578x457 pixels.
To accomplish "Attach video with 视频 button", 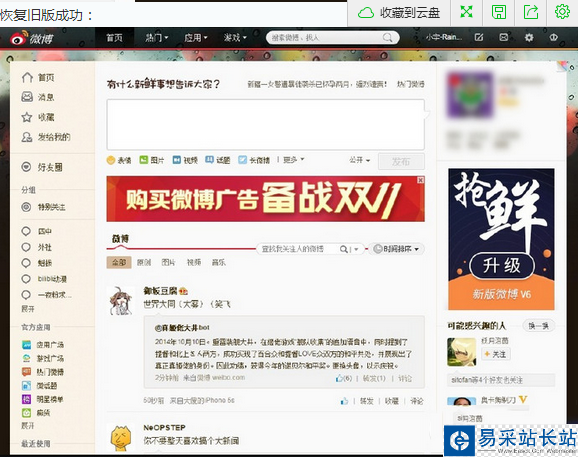I will 185,160.
